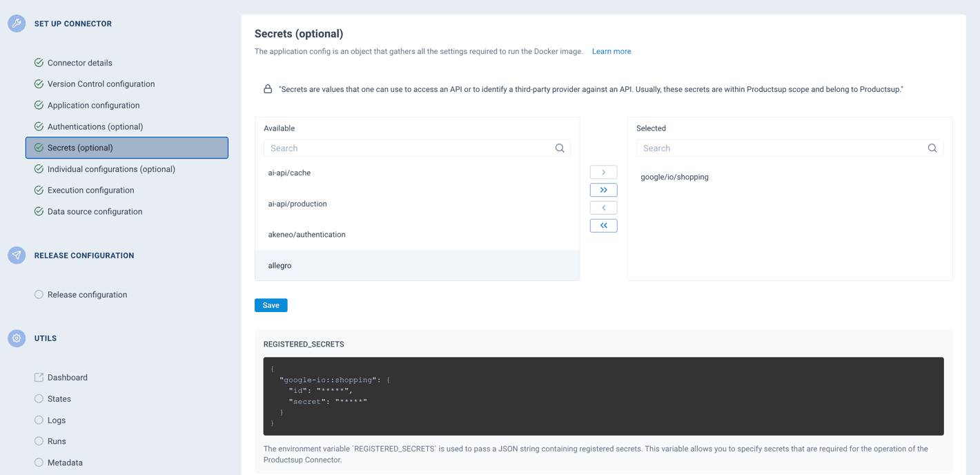Open the Learn more link
This screenshot has width=980, height=475.
[611, 51]
